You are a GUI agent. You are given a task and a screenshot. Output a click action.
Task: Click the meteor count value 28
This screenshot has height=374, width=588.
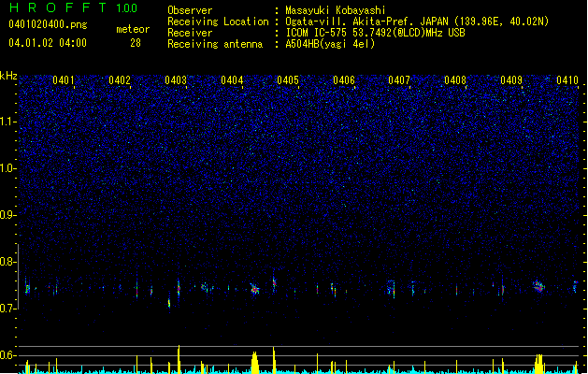[x=136, y=43]
